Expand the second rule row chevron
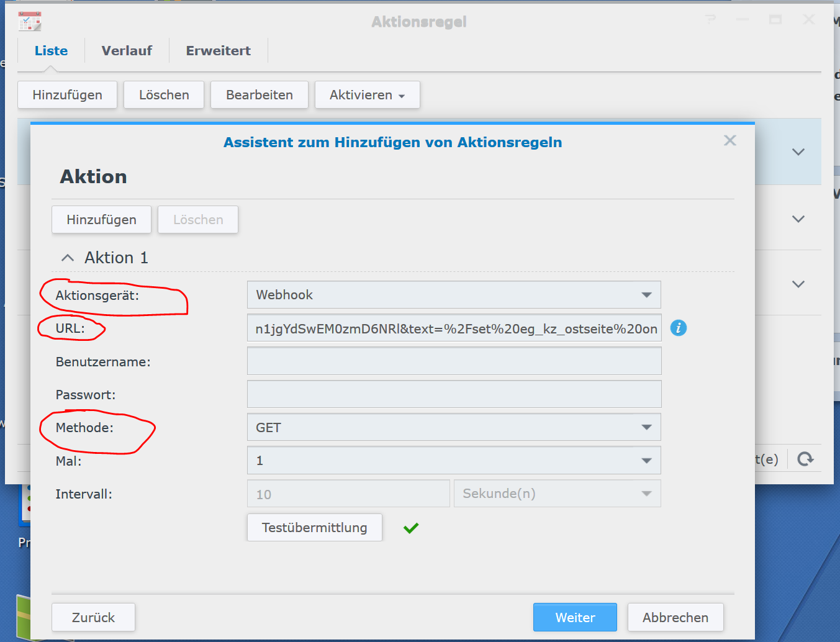This screenshot has height=642, width=840. [x=798, y=219]
